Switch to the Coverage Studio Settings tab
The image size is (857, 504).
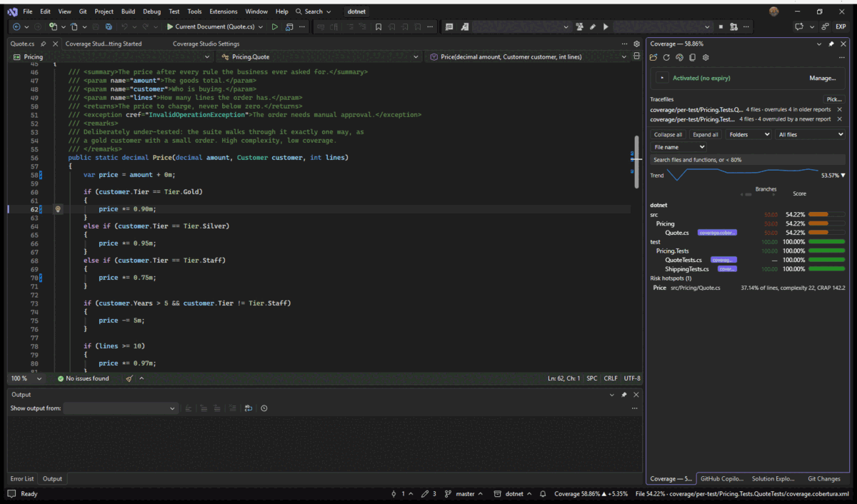click(206, 44)
